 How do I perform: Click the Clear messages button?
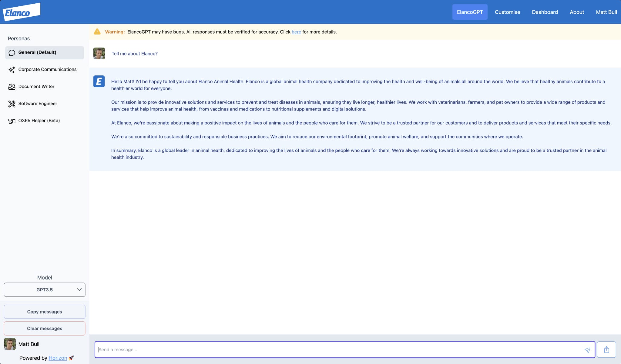click(45, 328)
